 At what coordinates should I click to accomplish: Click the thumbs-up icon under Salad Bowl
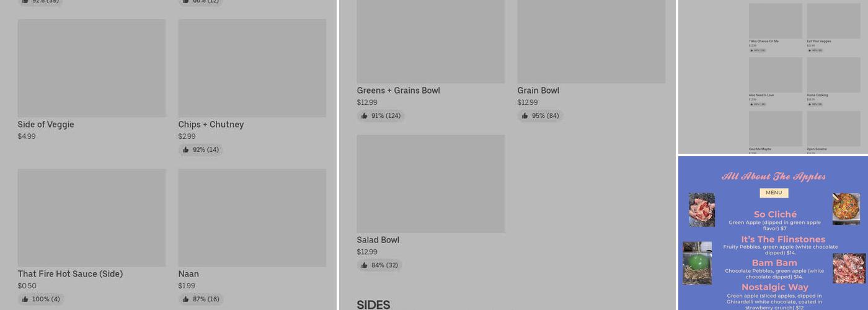pyautogui.click(x=365, y=265)
